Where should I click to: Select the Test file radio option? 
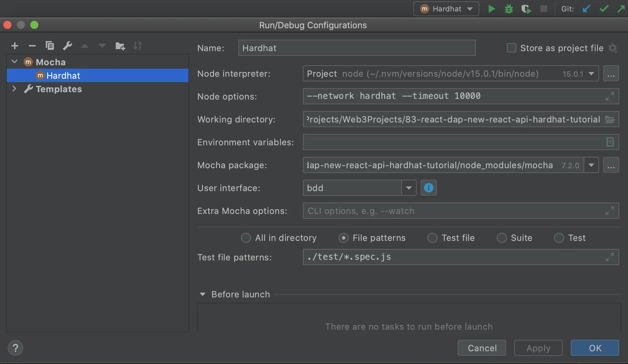[432, 238]
